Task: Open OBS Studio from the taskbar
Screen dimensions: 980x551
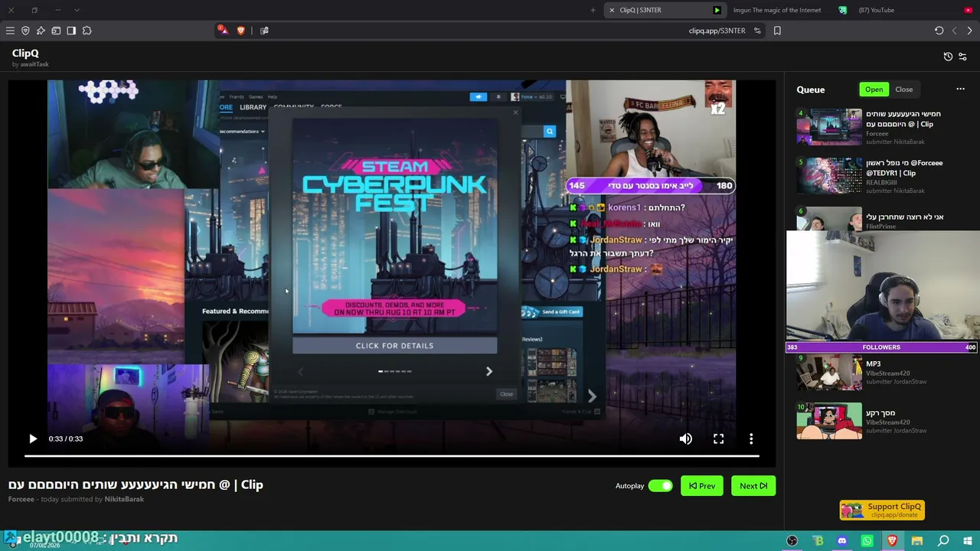Action: pos(792,541)
